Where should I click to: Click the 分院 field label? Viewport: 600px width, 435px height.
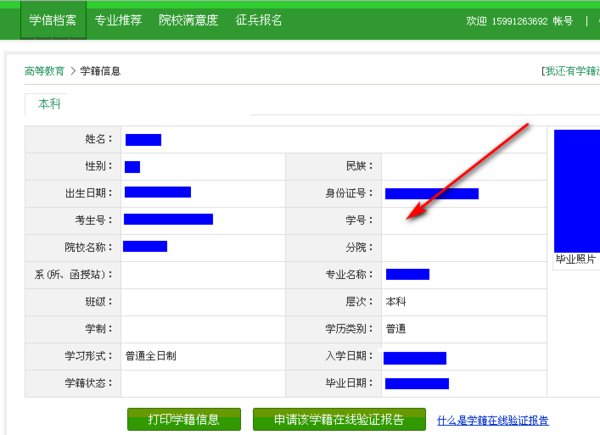(x=359, y=248)
